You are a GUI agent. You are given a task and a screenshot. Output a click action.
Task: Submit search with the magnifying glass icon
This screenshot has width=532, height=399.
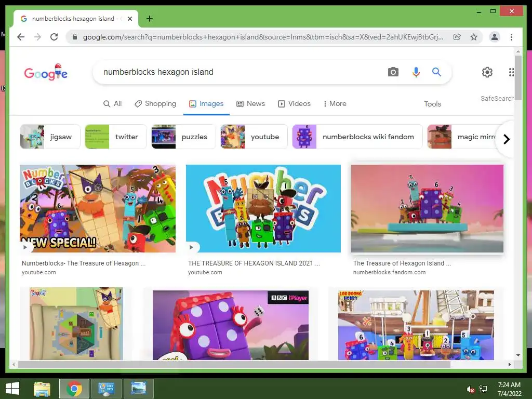tap(436, 72)
